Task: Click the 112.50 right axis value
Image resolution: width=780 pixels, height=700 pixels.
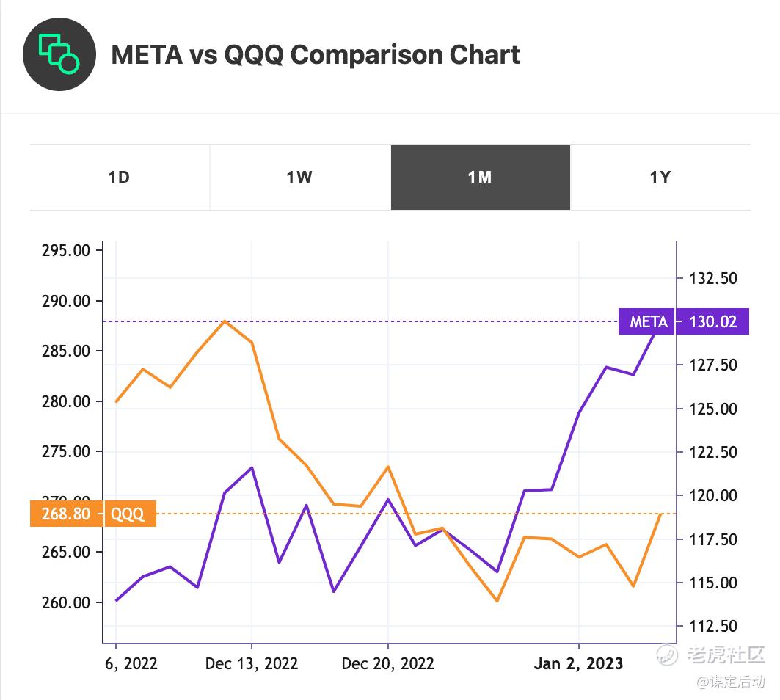Action: tap(712, 626)
